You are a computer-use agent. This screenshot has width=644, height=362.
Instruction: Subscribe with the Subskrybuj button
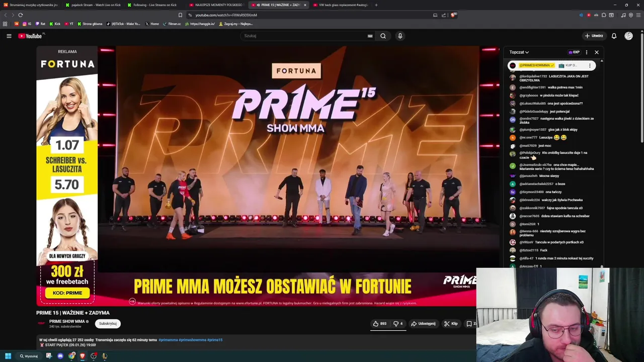108,324
